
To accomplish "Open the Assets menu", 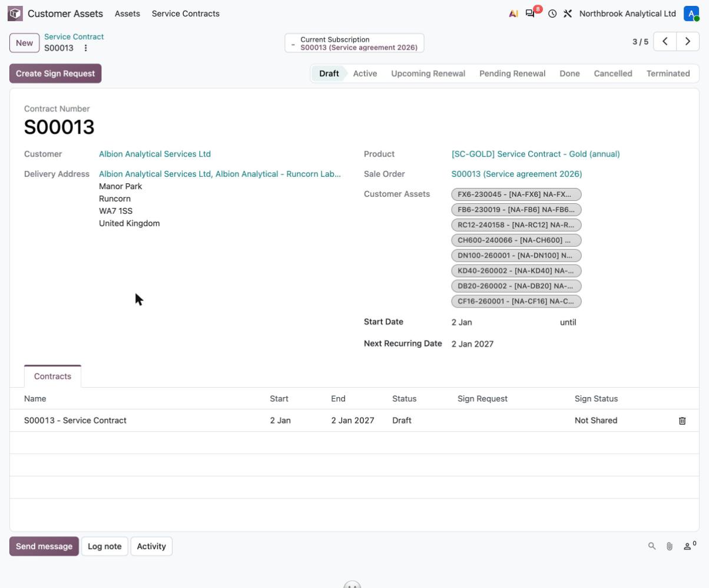I will 127,14.
